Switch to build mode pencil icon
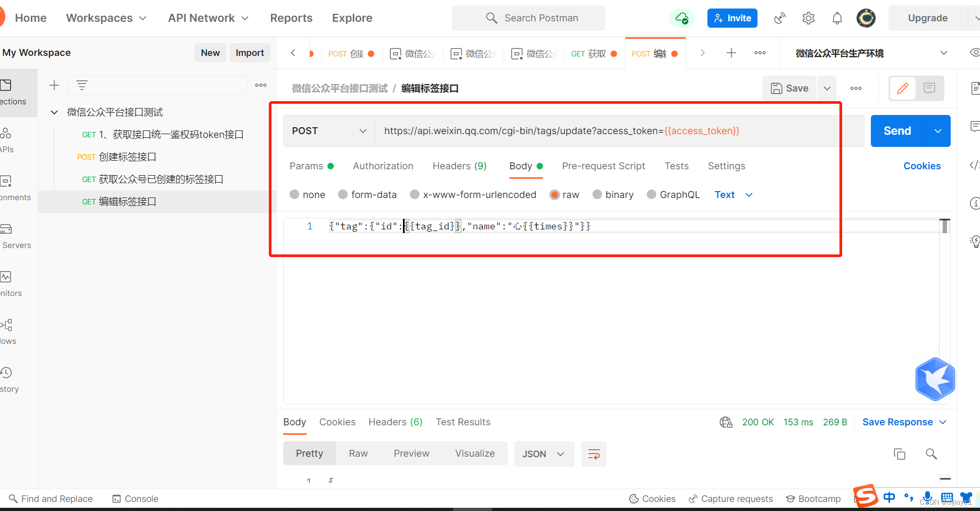980x511 pixels. click(903, 88)
